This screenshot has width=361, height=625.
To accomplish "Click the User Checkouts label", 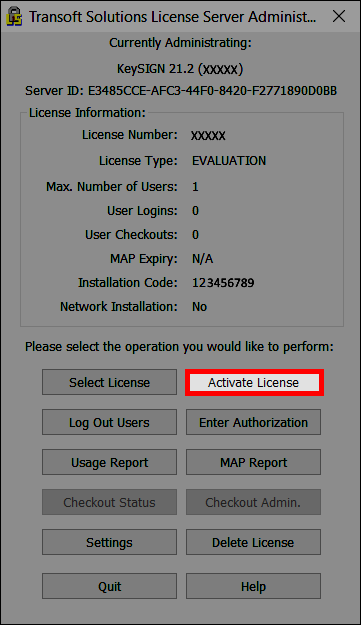I will [x=131, y=235].
